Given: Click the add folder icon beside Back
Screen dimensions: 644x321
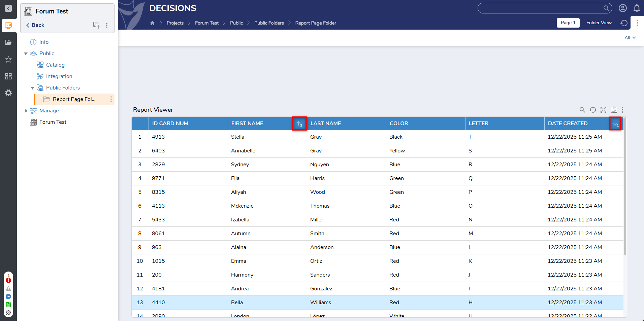Looking at the screenshot, I should (96, 25).
